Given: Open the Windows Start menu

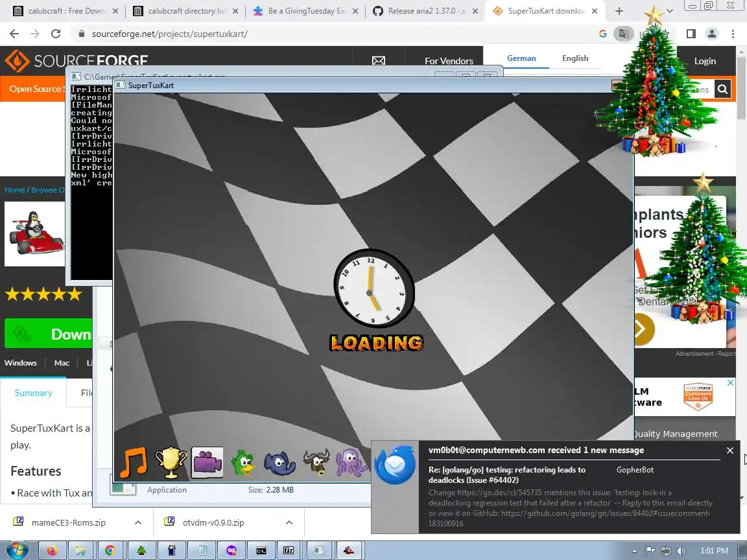Looking at the screenshot, I should (x=16, y=550).
